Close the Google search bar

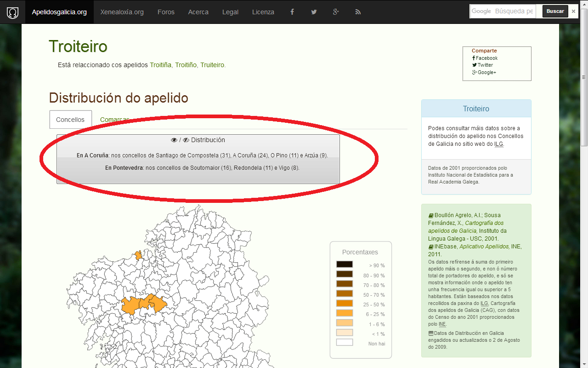click(x=573, y=11)
